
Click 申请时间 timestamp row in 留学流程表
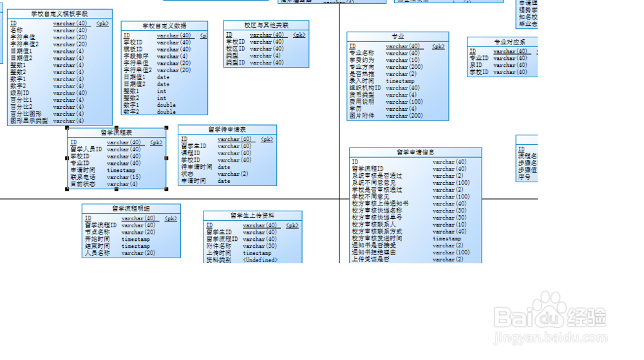(102, 170)
